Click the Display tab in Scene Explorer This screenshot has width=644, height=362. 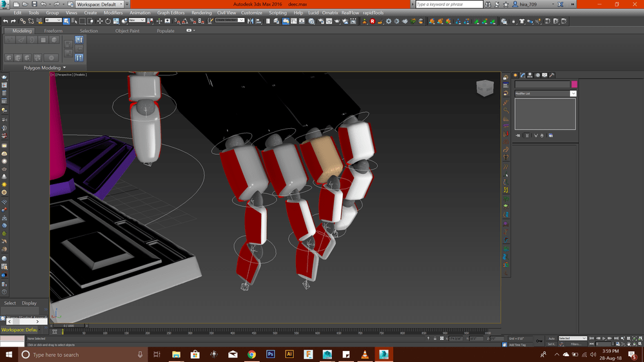pyautogui.click(x=29, y=303)
